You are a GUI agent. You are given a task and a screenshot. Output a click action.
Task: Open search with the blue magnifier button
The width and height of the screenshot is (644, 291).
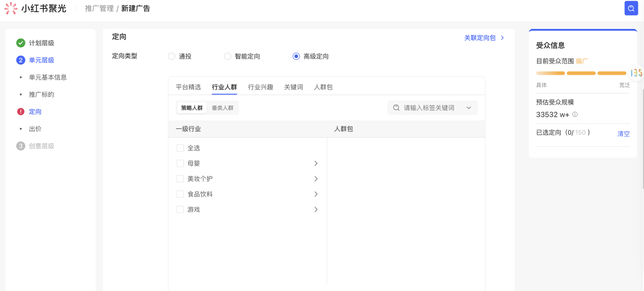631,8
